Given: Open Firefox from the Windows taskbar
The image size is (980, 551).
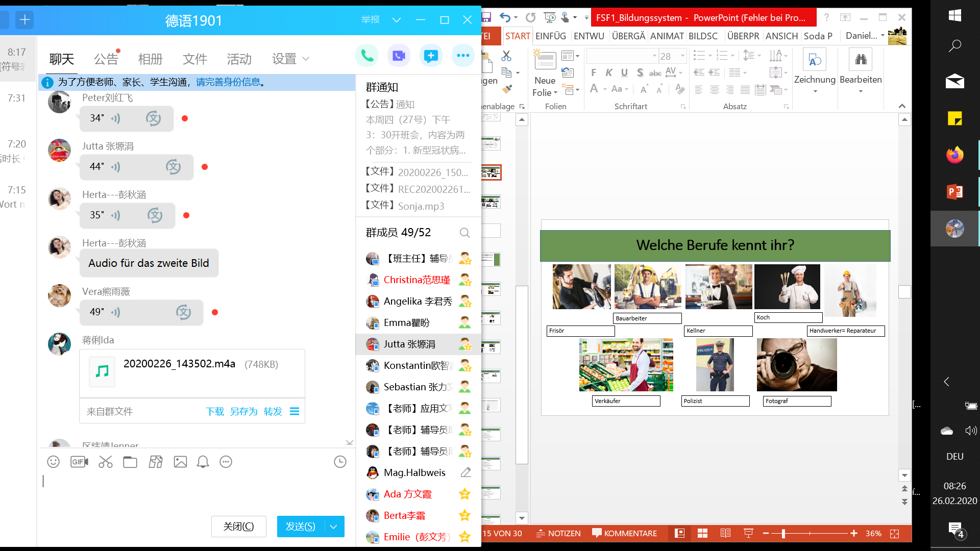Looking at the screenshot, I should [x=954, y=155].
